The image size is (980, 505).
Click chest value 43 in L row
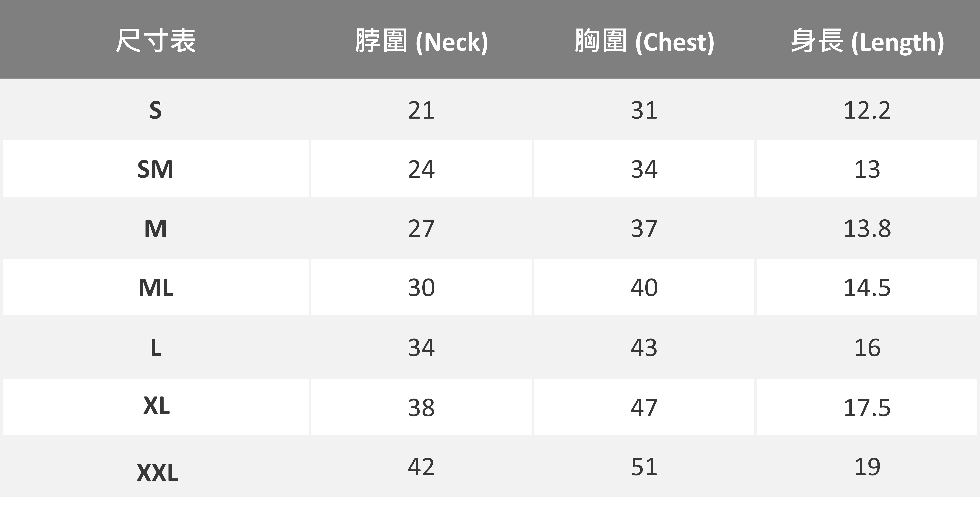644,347
